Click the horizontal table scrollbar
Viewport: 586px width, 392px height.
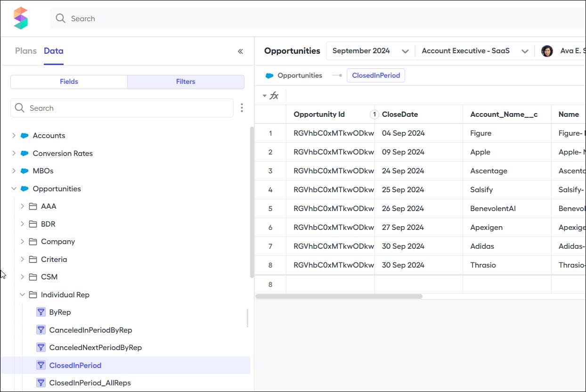click(339, 296)
